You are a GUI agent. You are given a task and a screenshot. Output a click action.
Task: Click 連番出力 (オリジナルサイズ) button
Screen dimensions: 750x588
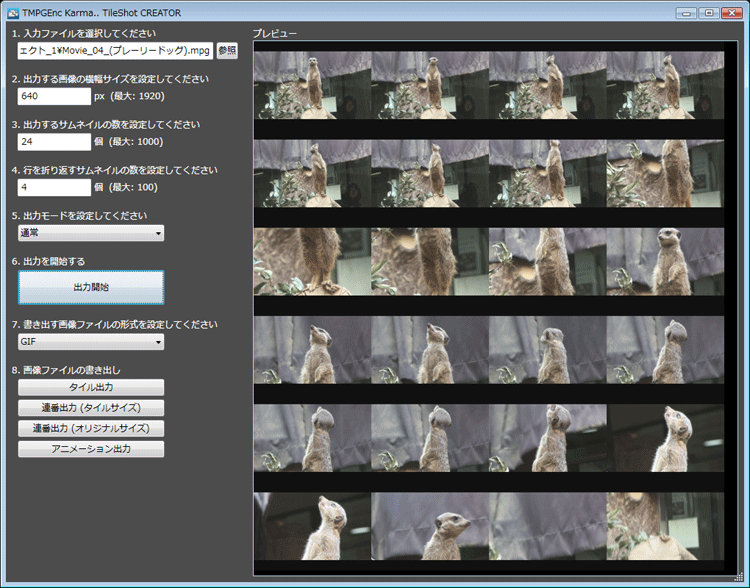point(91,428)
